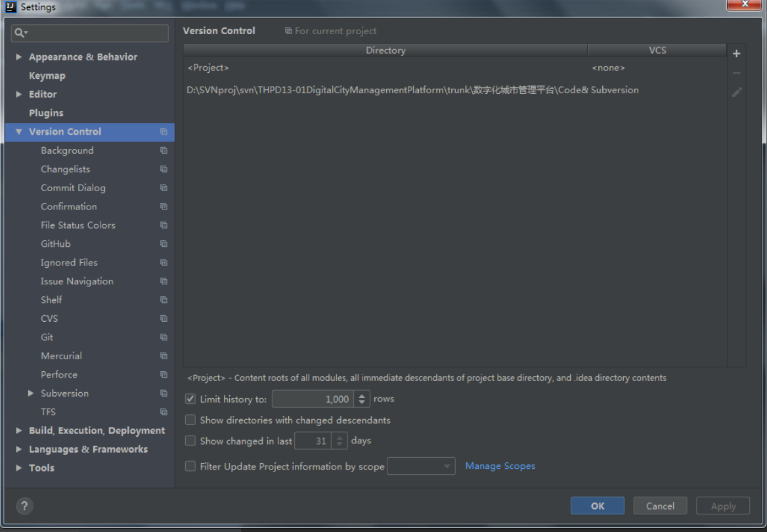767x532 pixels.
Task: Click the project badge icon next to Subversion
Action: 163,393
